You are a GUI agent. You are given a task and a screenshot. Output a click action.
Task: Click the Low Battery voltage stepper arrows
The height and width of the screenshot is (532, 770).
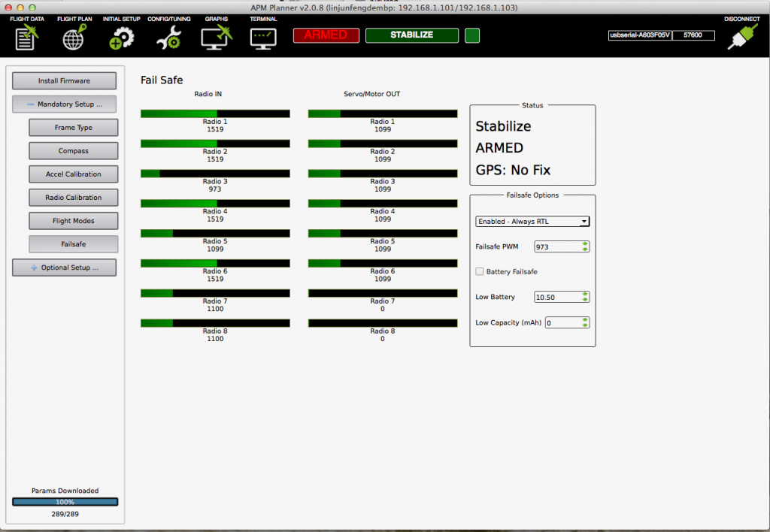point(585,297)
